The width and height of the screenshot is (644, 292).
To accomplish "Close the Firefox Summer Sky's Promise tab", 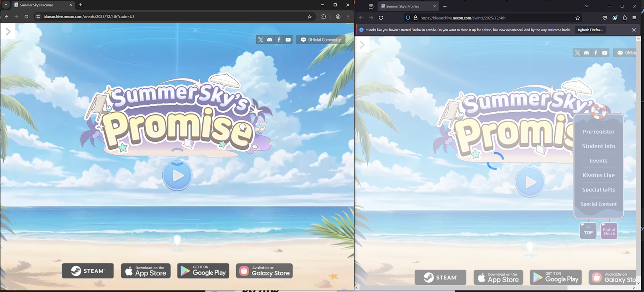I will [435, 6].
